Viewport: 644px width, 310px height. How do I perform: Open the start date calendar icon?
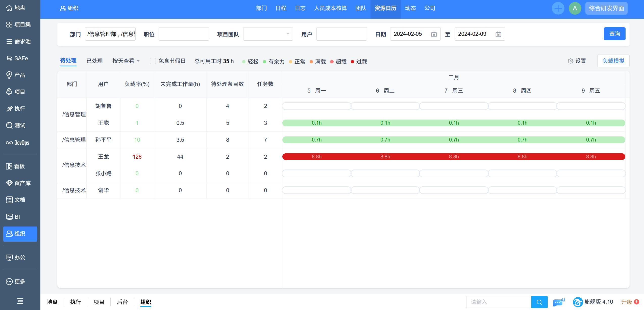tap(434, 34)
